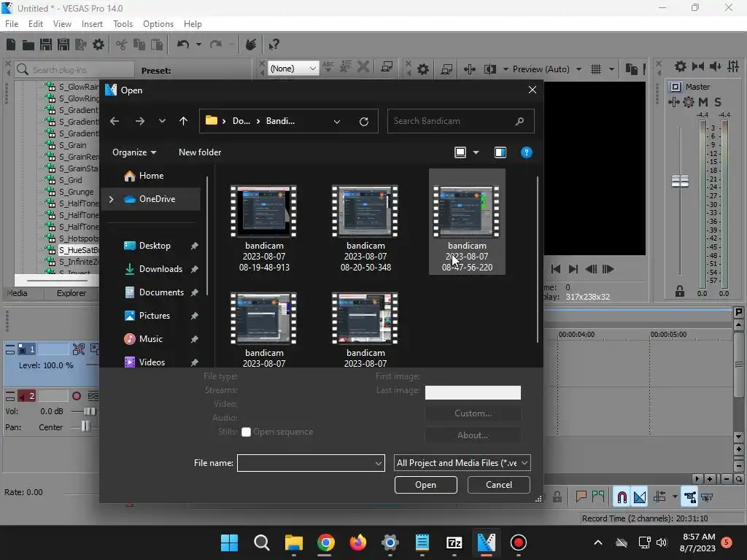Expand the File name history dropdown

coord(379,463)
